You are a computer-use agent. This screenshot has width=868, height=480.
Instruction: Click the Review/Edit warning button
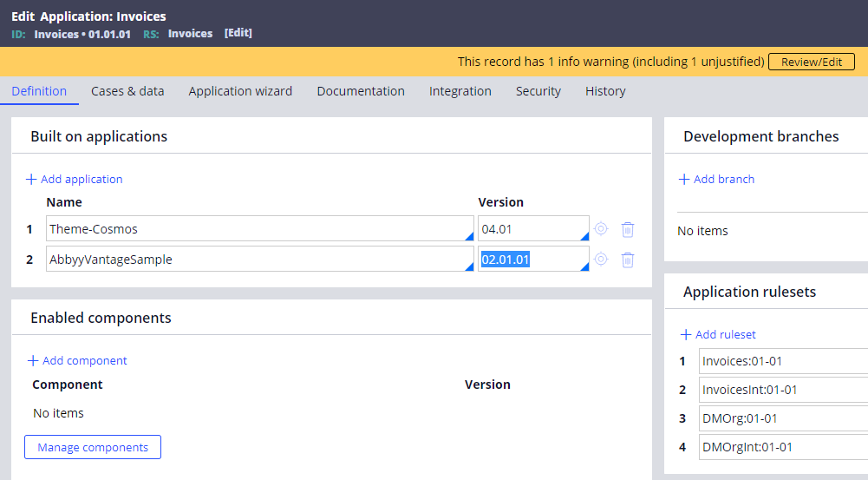(812, 62)
